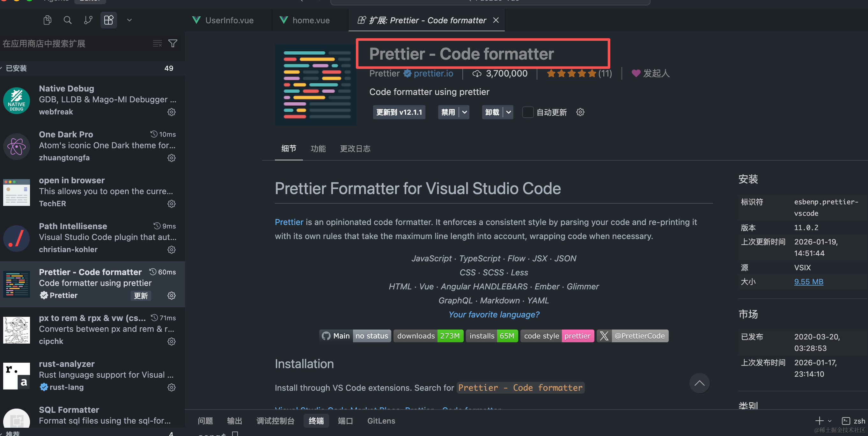Open gear settings for rust-analyzer extension
The height and width of the screenshot is (436, 868).
tap(172, 388)
